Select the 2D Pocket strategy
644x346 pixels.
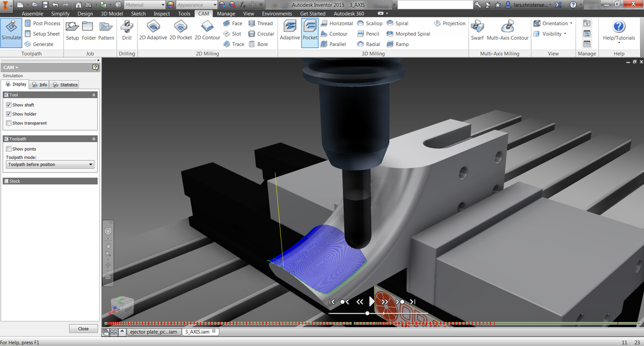[181, 31]
